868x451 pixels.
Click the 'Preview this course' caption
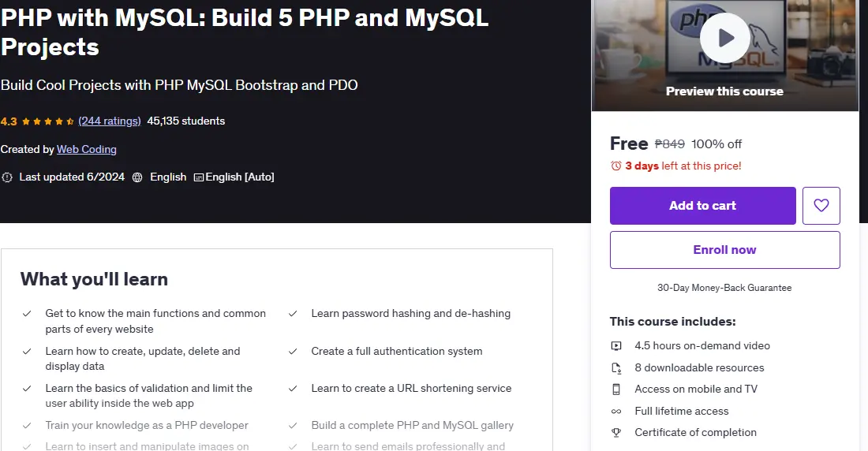click(724, 91)
